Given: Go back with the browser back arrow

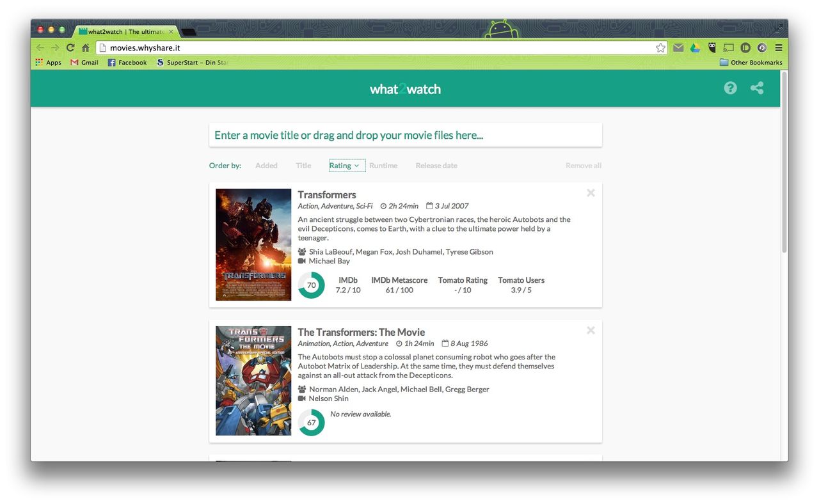Looking at the screenshot, I should pos(40,47).
